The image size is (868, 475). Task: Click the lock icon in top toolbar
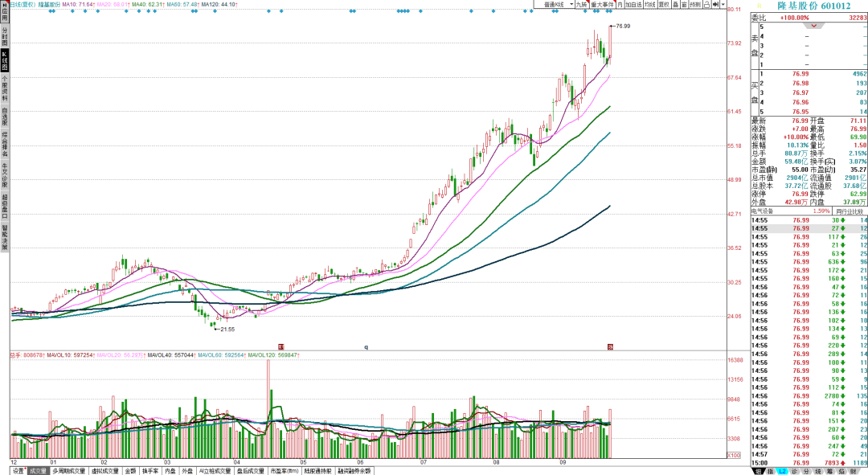pos(707,5)
